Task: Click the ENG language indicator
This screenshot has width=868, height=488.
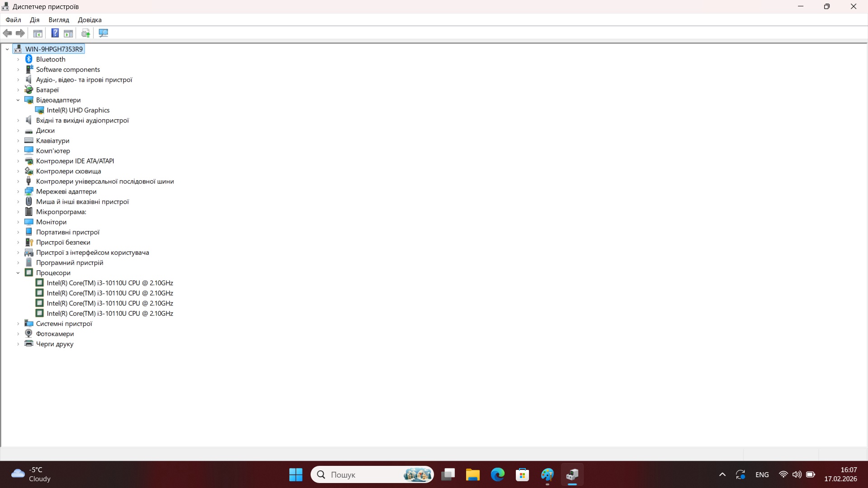Action: 762,474
